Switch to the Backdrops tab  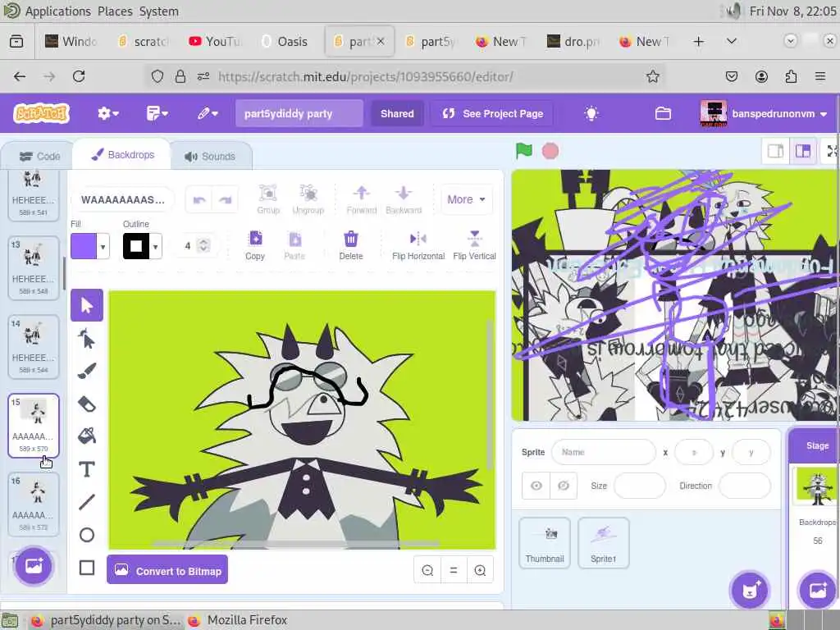pos(122,155)
